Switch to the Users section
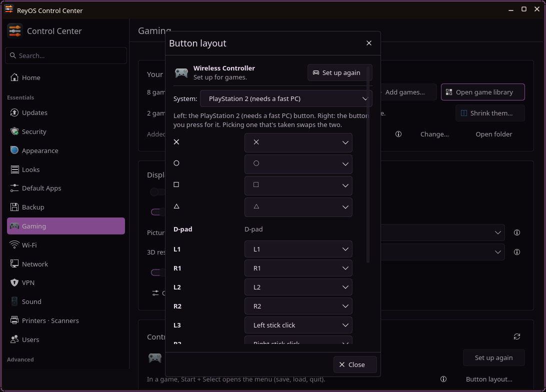Screen dimensions: 546x392 (66, 339)
